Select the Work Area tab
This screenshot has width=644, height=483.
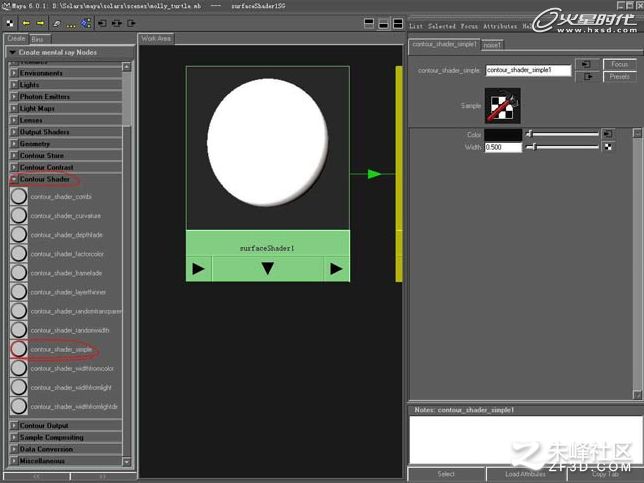pyautogui.click(x=156, y=39)
